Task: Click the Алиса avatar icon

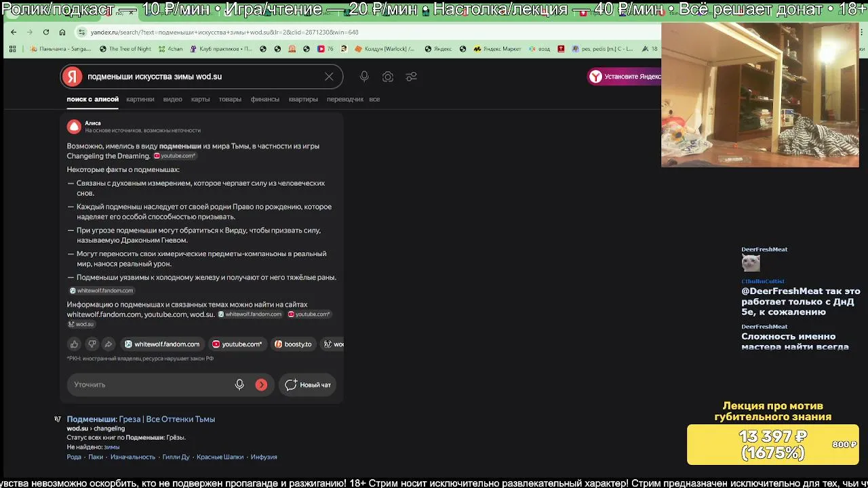Action: click(74, 126)
